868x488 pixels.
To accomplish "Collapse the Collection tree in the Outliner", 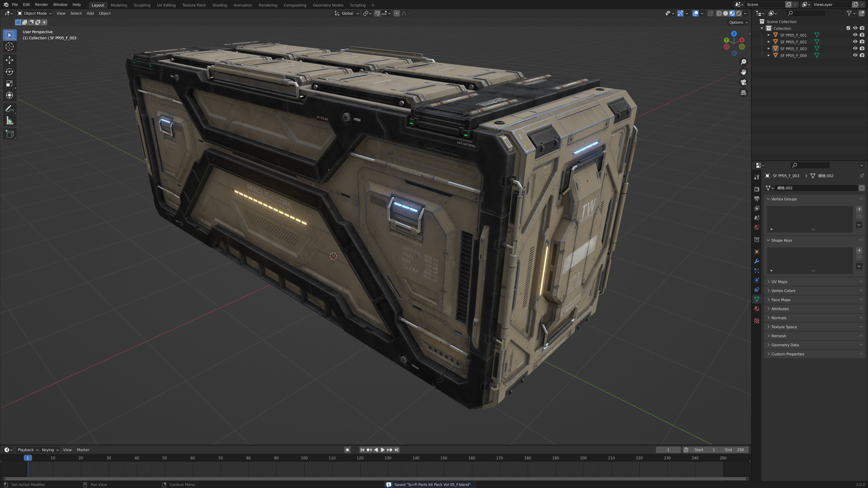I will 762,28.
